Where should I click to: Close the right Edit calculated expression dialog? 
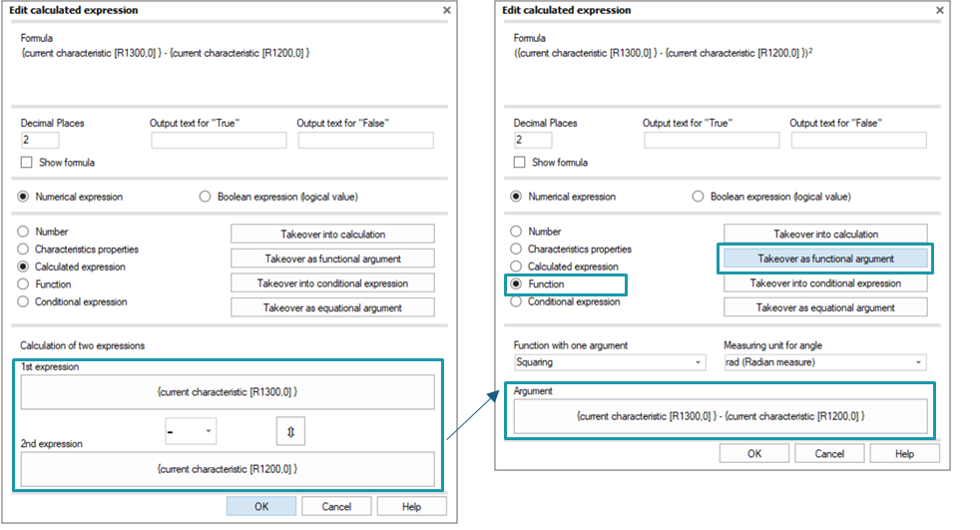939,10
